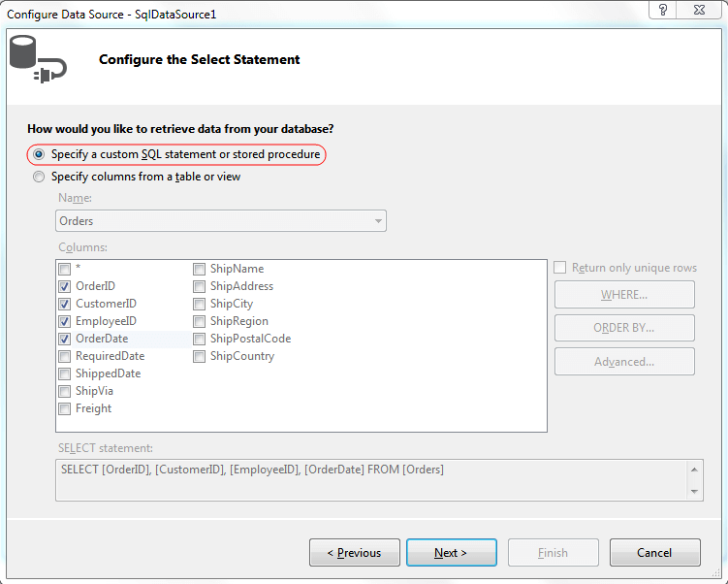
Task: Check the ShipVia column checkbox
Action: tap(65, 391)
